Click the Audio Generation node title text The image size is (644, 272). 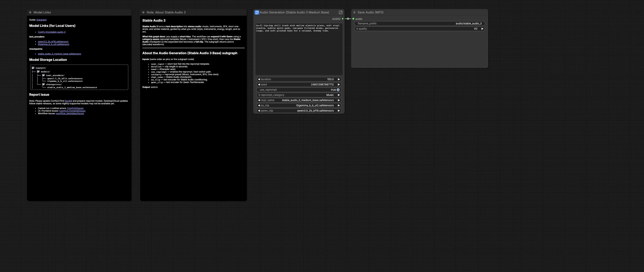(294, 12)
